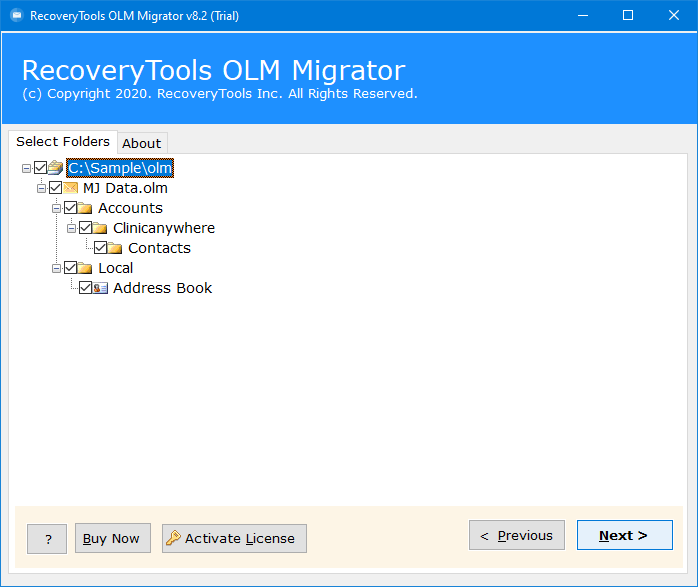Image resolution: width=698 pixels, height=587 pixels.
Task: Open help with the ? button
Action: click(x=47, y=539)
